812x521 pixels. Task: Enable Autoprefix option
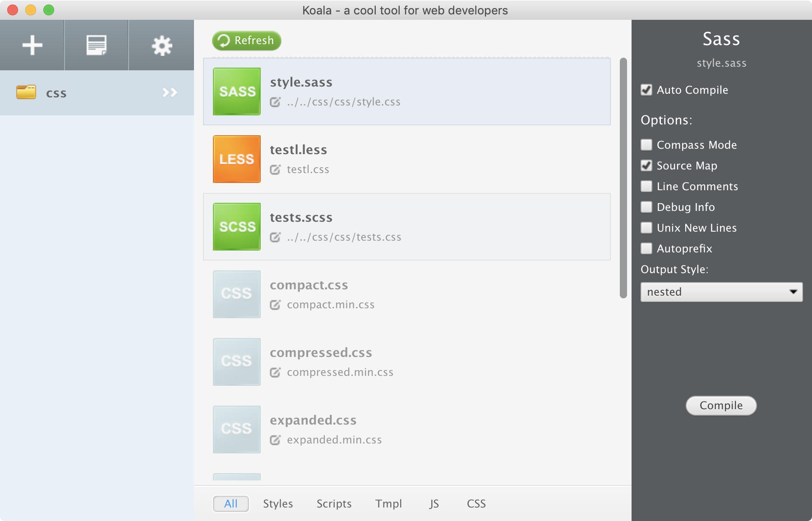pos(646,248)
